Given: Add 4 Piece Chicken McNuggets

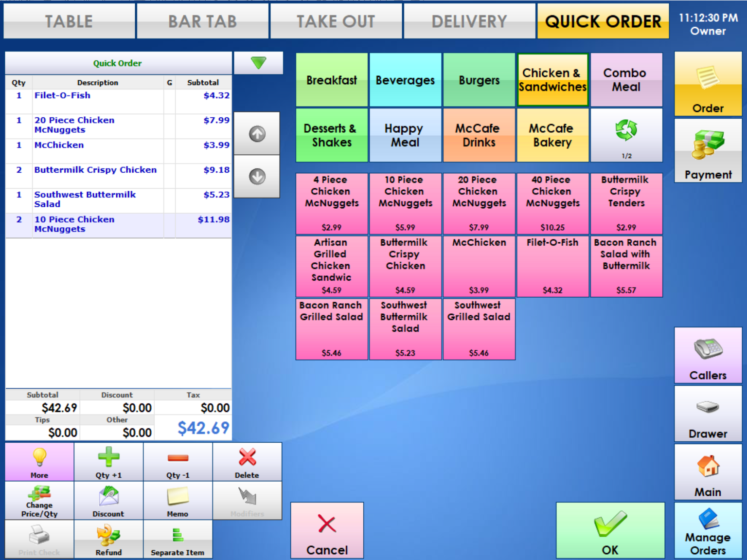Looking at the screenshot, I should tap(332, 204).
